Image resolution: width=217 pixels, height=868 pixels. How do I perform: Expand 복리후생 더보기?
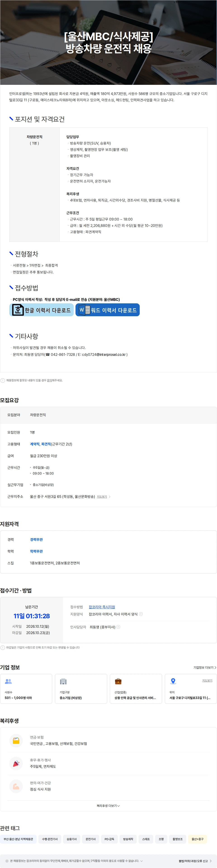pos(108,806)
